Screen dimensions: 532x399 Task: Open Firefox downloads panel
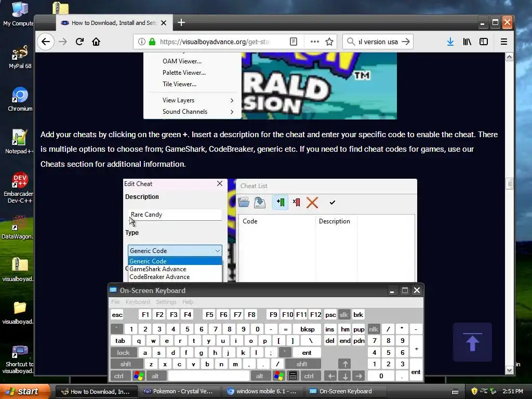(x=450, y=42)
